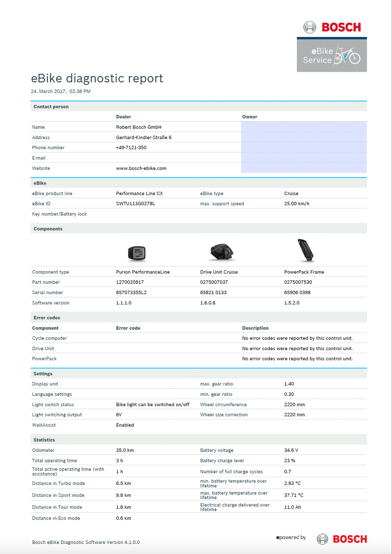
Task: Open the www.bosch-ebike.com dealer website link
Action: (x=141, y=168)
